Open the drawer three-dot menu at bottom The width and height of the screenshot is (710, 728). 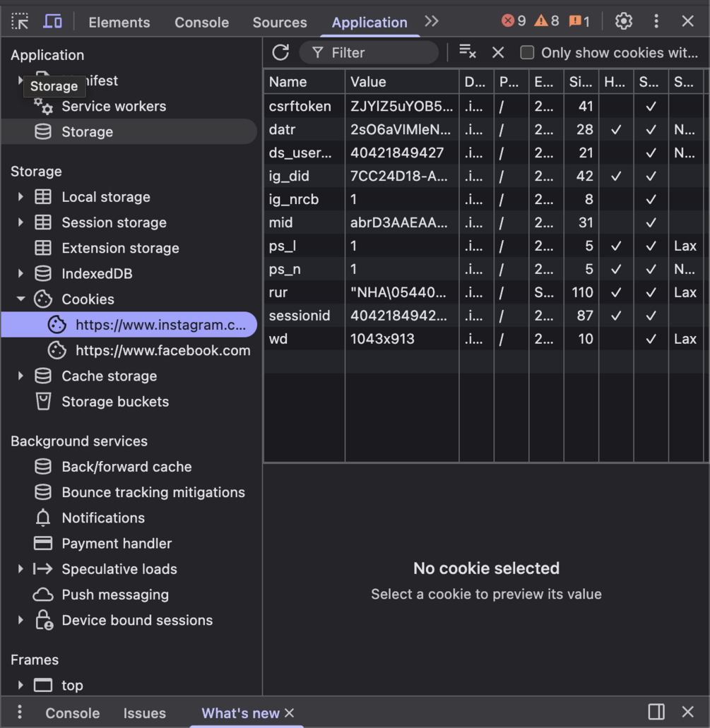(x=20, y=712)
